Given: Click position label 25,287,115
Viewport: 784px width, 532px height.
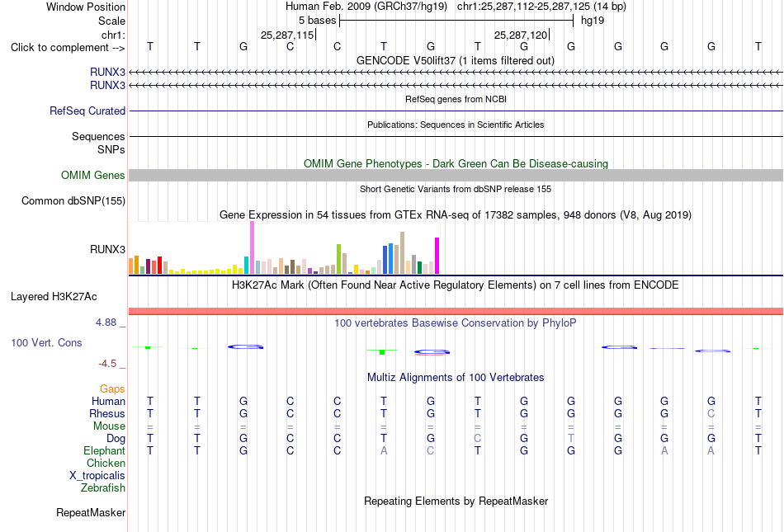Looking at the screenshot, I should (x=287, y=35).
